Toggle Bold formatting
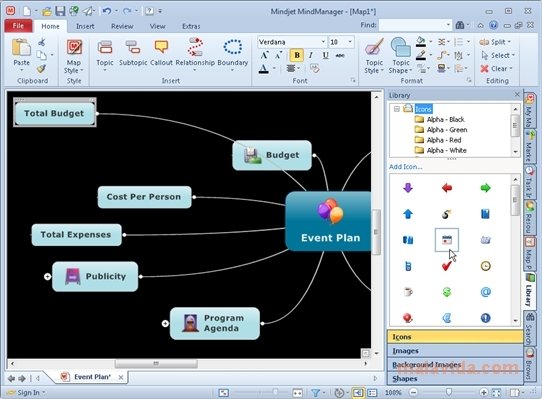Image resolution: width=542 pixels, height=399 pixels. coord(297,55)
